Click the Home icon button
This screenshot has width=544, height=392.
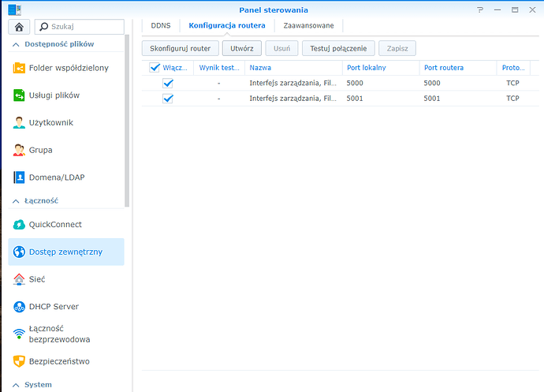click(x=19, y=27)
